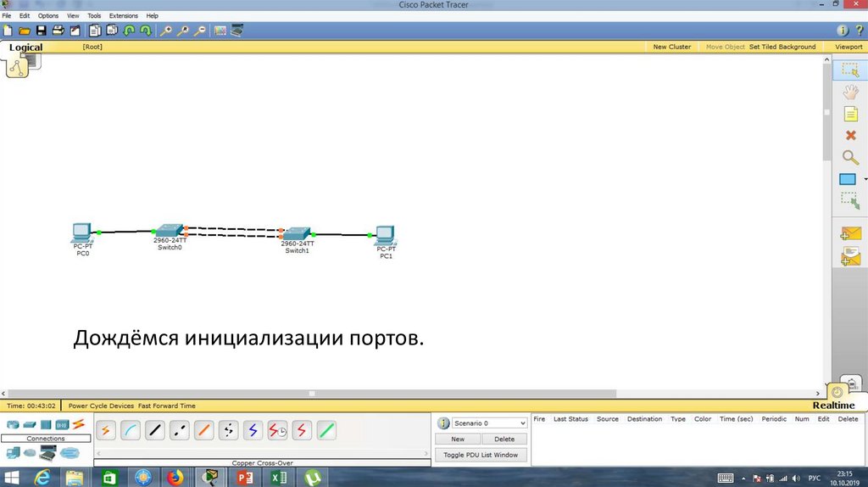This screenshot has width=868, height=487.
Task: Copy selection using the copy icon
Action: click(x=95, y=31)
